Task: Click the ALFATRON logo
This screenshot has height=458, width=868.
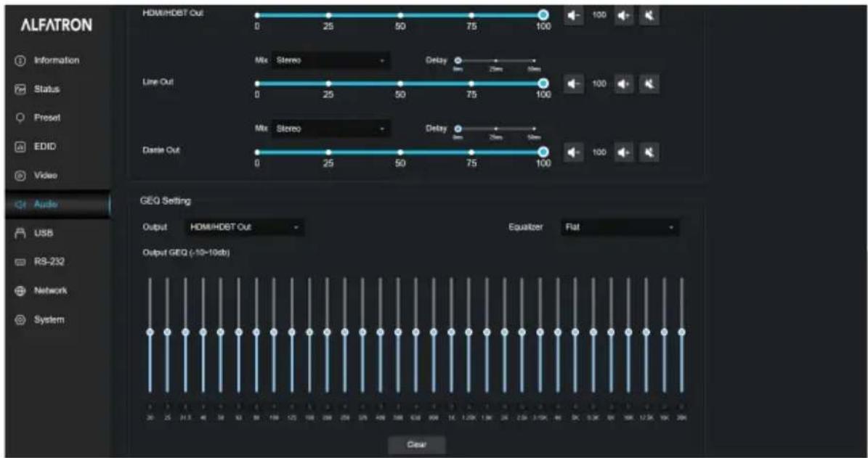Action: (56, 25)
